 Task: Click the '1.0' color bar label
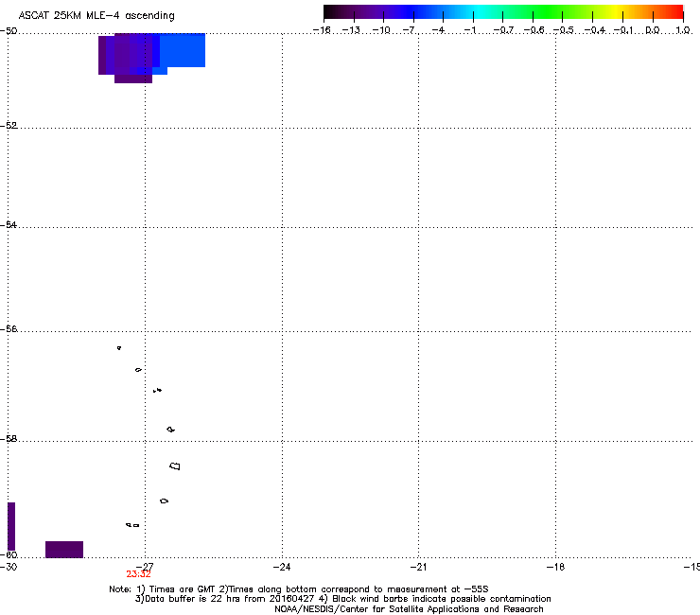point(683,30)
